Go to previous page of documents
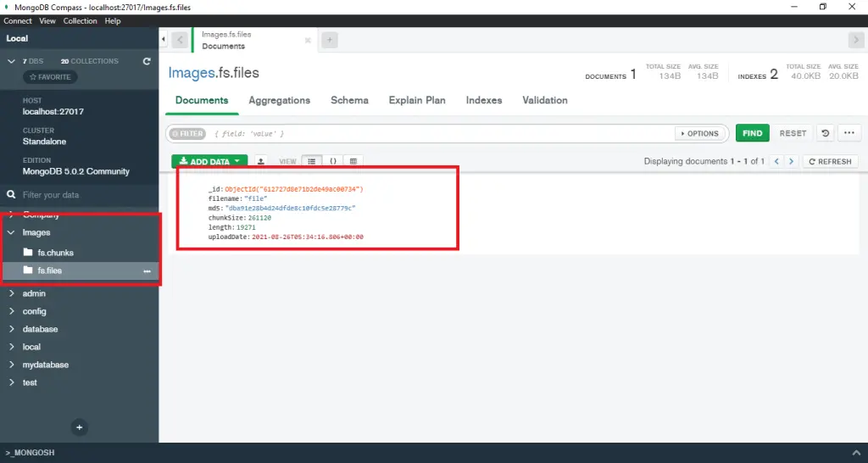Viewport: 868px width, 463px height. [776, 162]
